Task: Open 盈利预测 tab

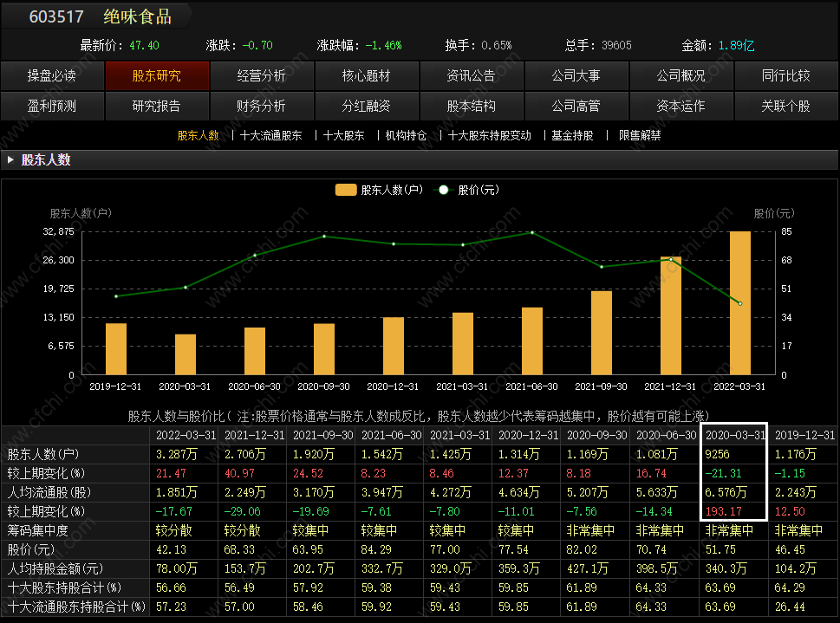Action: (x=52, y=106)
